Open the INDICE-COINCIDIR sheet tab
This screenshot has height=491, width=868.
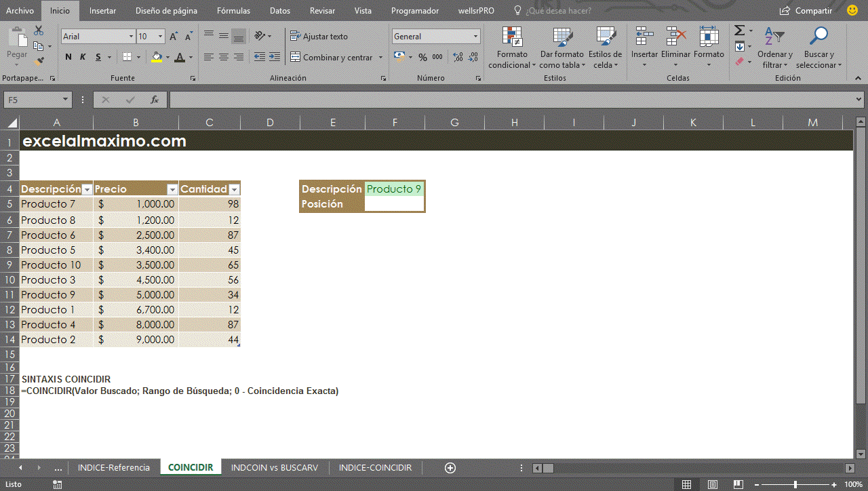pos(375,467)
